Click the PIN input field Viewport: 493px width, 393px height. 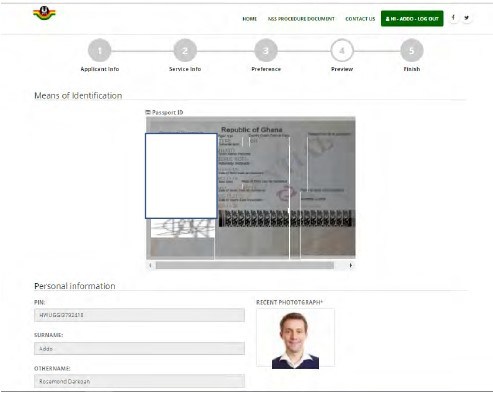[139, 315]
